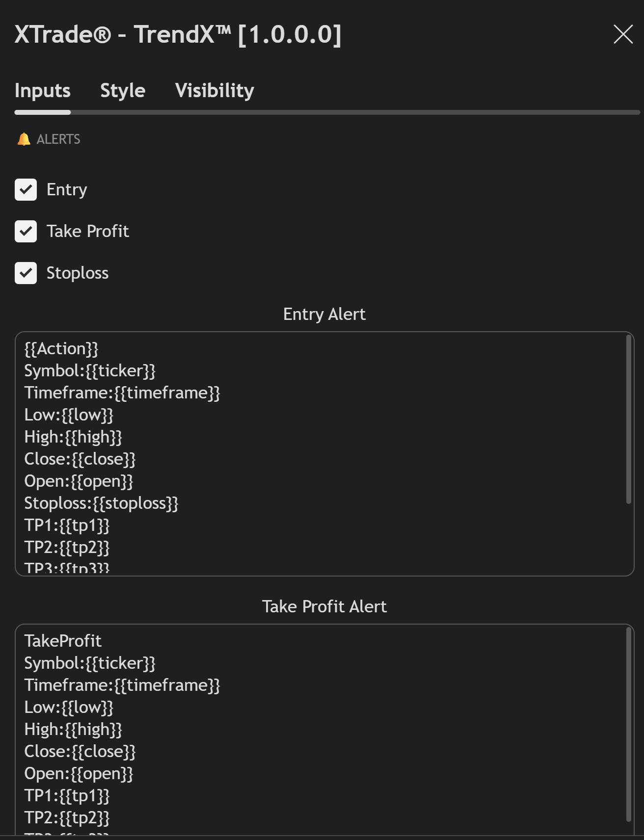Click the bell icon beside ALERTS

(24, 139)
